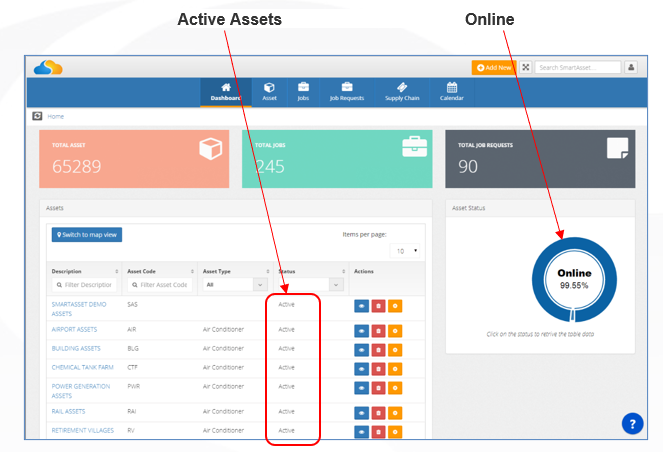This screenshot has height=452, width=663.
Task: Open the user profile icon
Action: pyautogui.click(x=631, y=67)
